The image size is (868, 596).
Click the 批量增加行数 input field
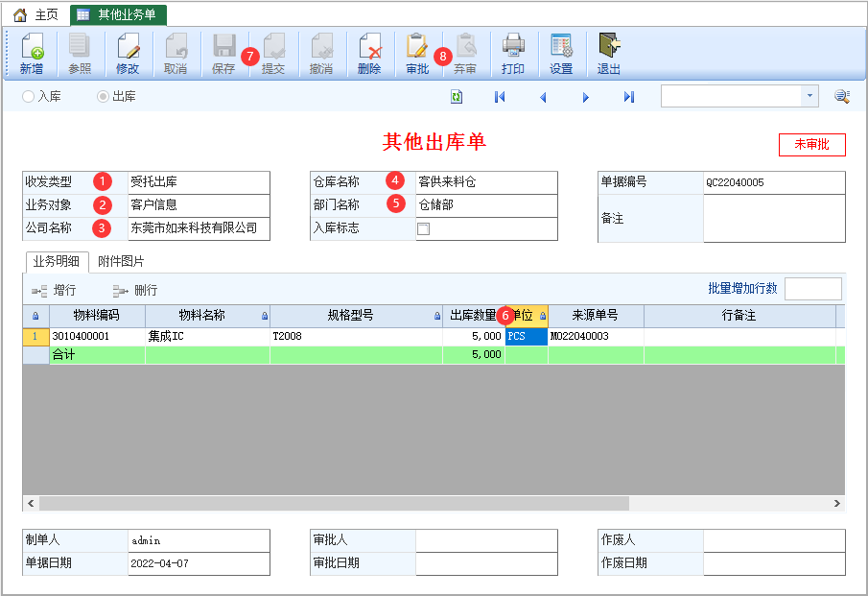813,289
